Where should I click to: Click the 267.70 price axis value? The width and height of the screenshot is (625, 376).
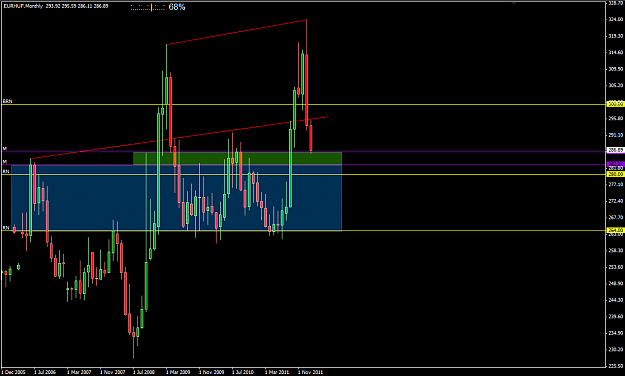[615, 218]
